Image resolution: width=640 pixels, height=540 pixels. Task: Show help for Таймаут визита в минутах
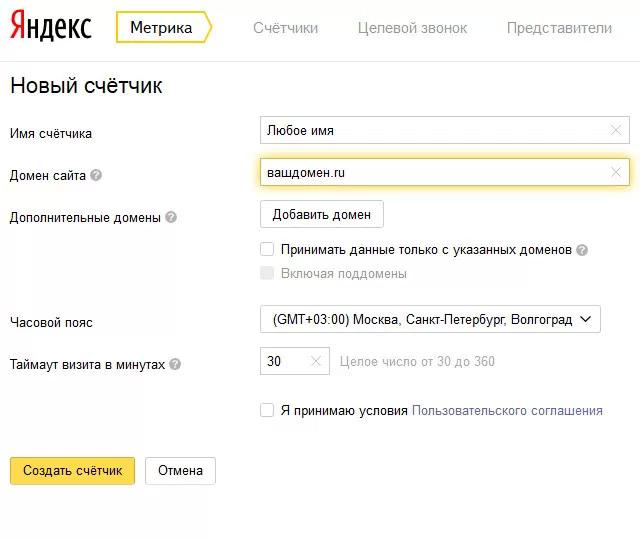click(175, 364)
